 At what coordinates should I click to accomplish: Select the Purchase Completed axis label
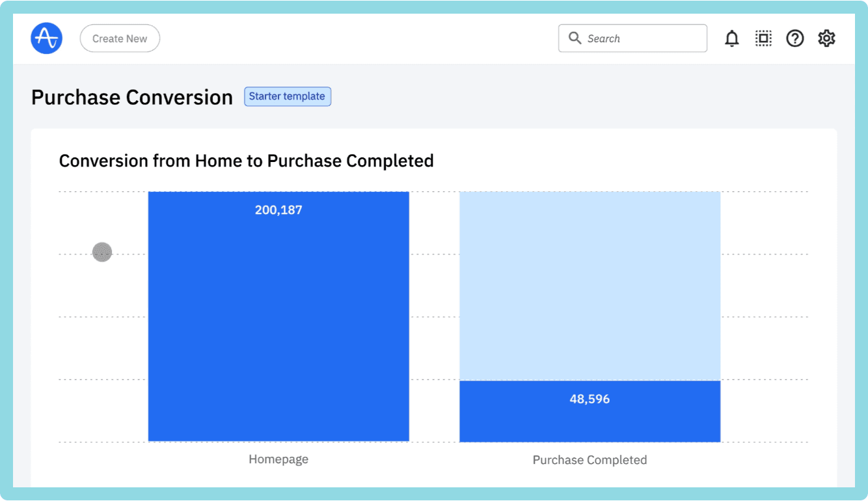tap(590, 459)
